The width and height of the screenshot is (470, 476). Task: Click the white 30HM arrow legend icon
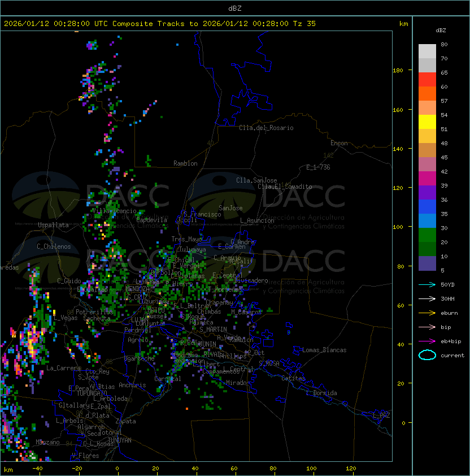(427, 298)
